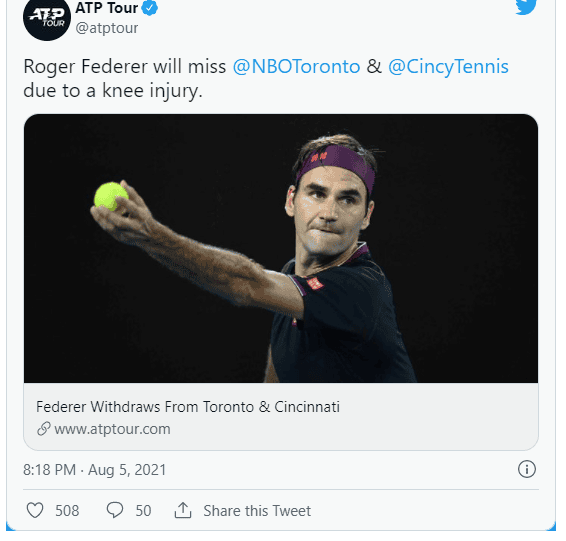The width and height of the screenshot is (566, 541).
Task: Click the 50 replies count
Action: (x=143, y=511)
